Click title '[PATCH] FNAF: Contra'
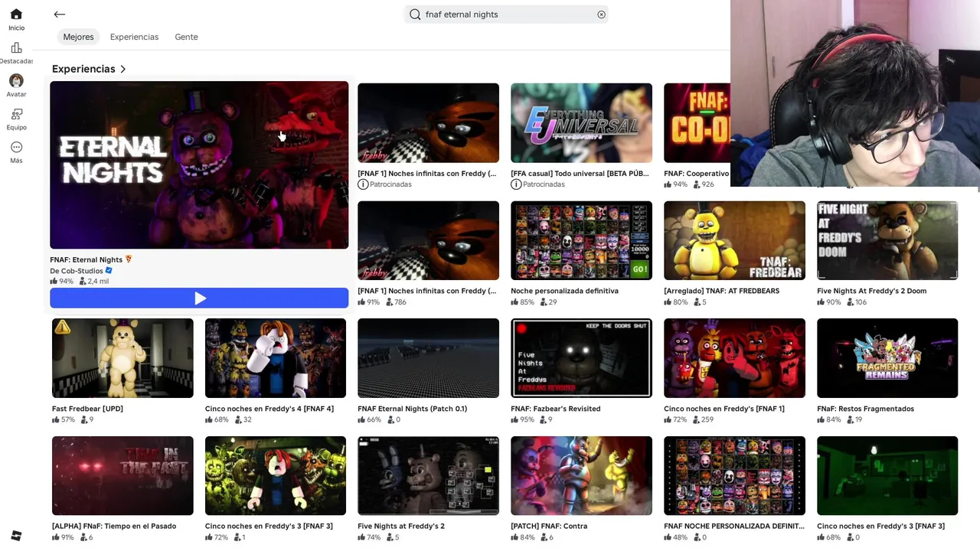Image resolution: width=980 pixels, height=551 pixels. [549, 527]
